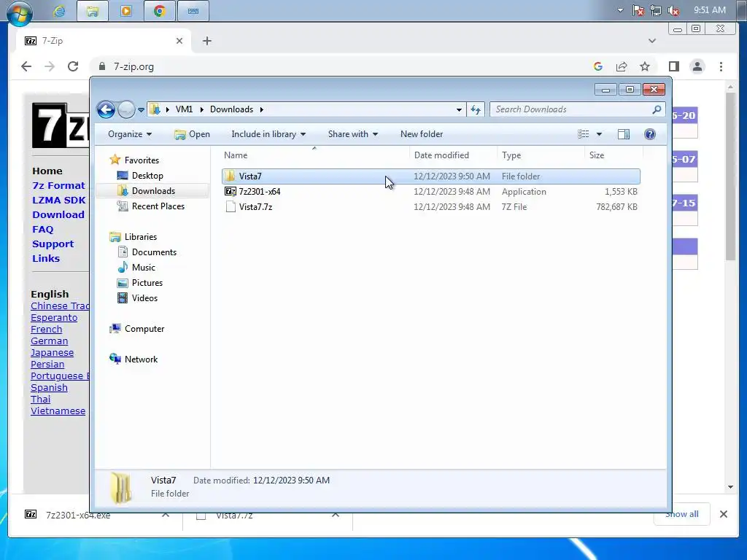The height and width of the screenshot is (560, 747).
Task: Click the Home link on 7-Zip page
Action: click(x=47, y=171)
